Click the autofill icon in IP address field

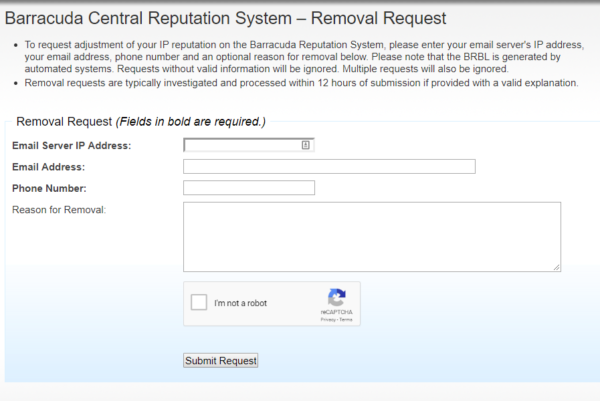click(x=305, y=145)
